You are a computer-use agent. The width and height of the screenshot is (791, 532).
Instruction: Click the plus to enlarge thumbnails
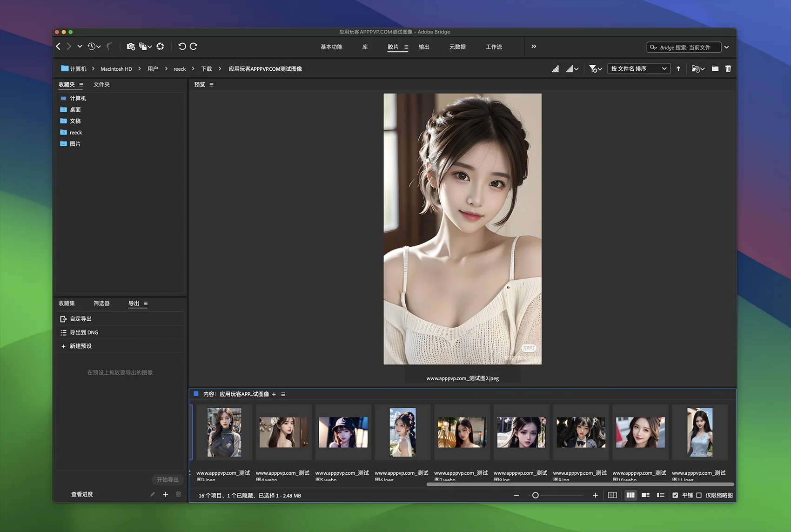[x=595, y=495]
